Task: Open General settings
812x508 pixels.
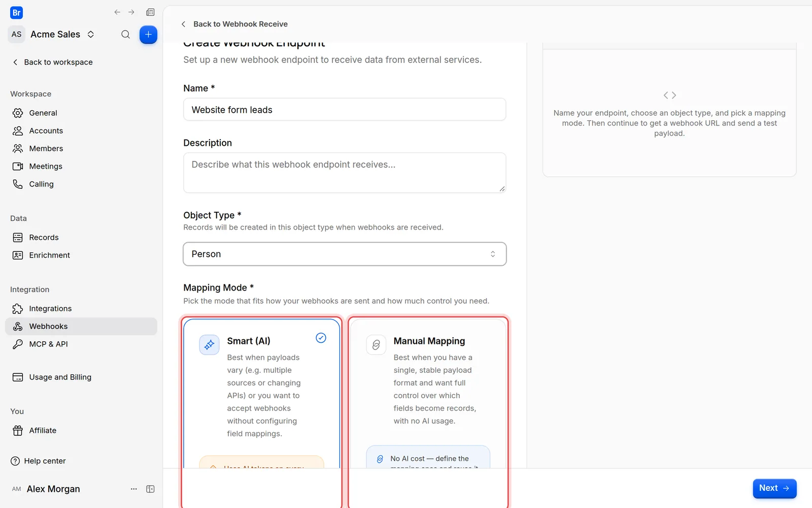Action: [x=81, y=113]
